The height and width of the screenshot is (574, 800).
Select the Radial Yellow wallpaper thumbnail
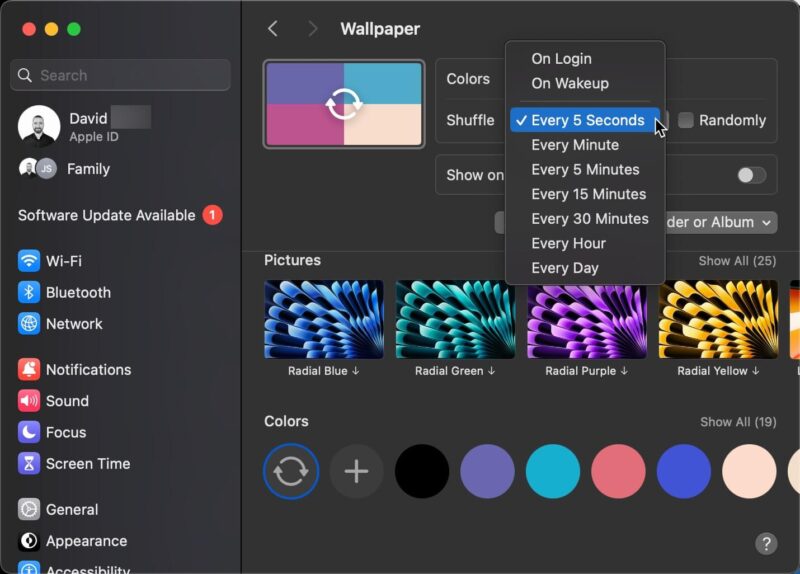click(718, 319)
